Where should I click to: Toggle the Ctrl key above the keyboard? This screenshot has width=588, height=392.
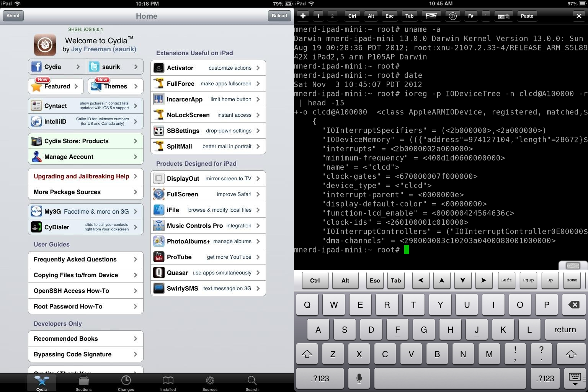pos(315,281)
